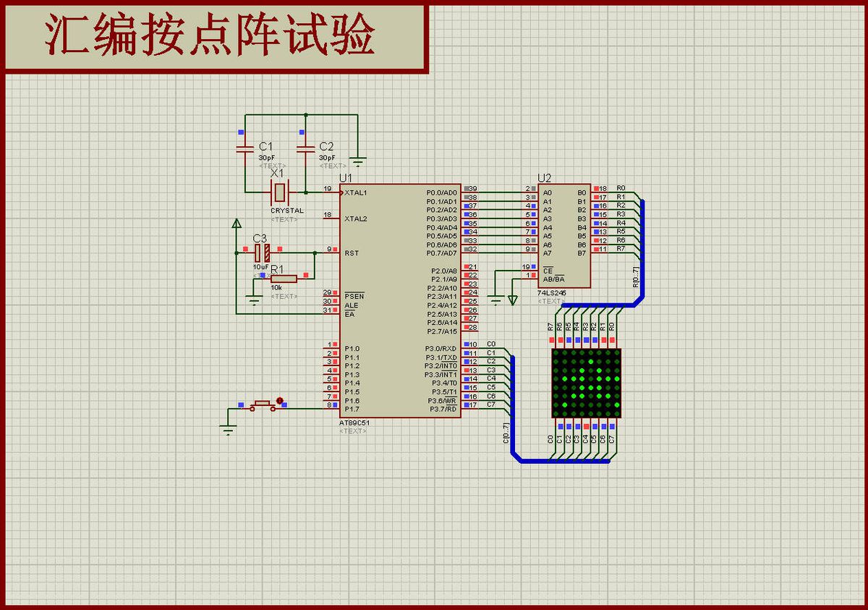868x610 pixels.
Task: Click the RST pin label
Action: click(352, 253)
